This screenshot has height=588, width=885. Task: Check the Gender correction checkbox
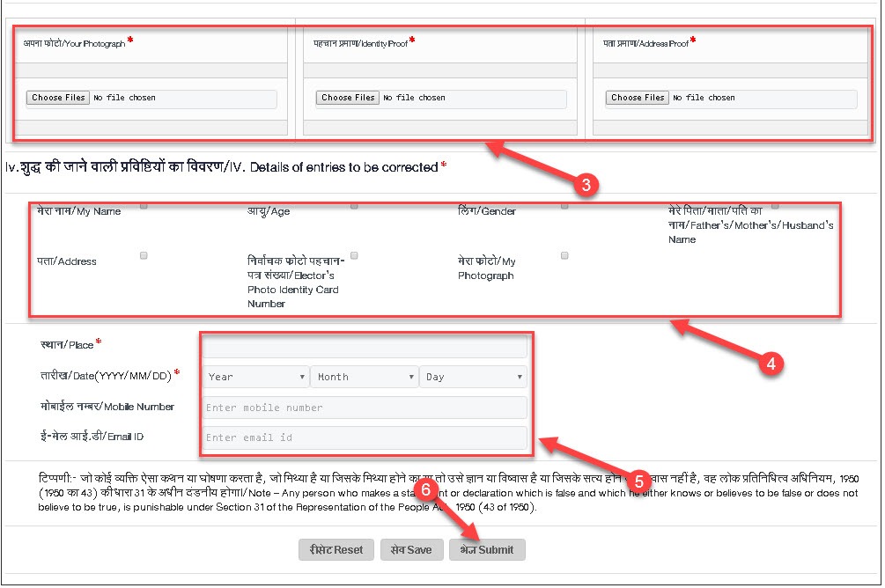pyautogui.click(x=564, y=206)
